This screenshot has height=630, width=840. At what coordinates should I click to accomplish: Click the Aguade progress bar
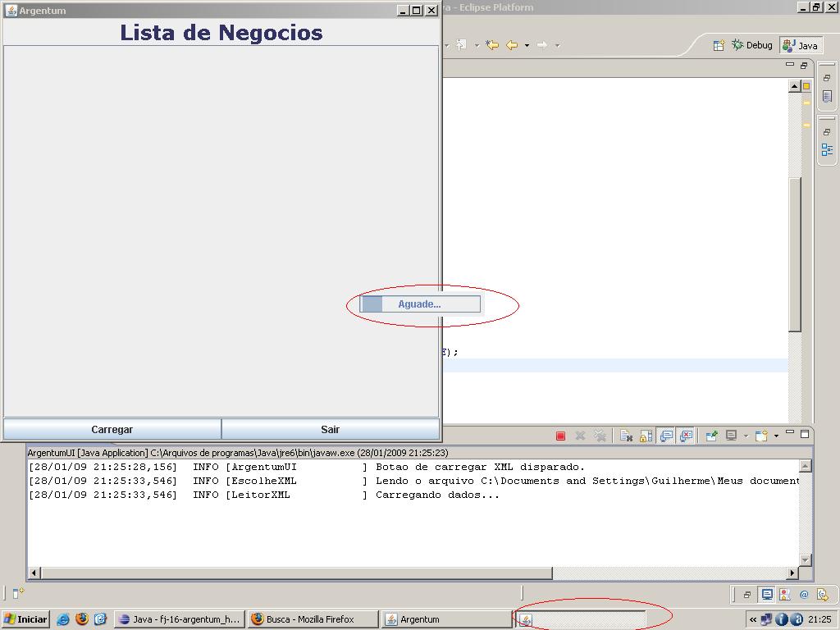coord(420,304)
